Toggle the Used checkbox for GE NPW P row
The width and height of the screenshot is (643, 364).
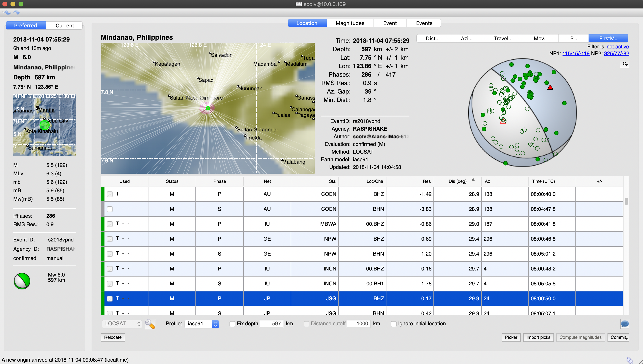(110, 239)
